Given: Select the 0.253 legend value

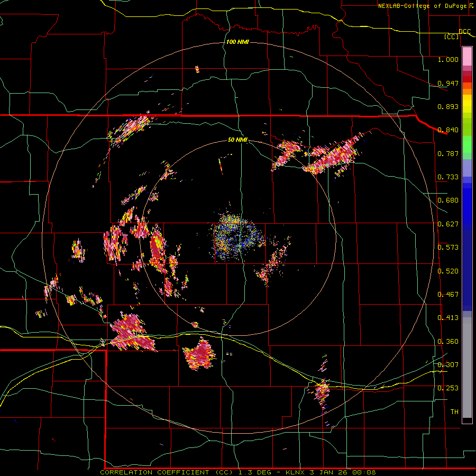Looking at the screenshot, I should [448, 388].
